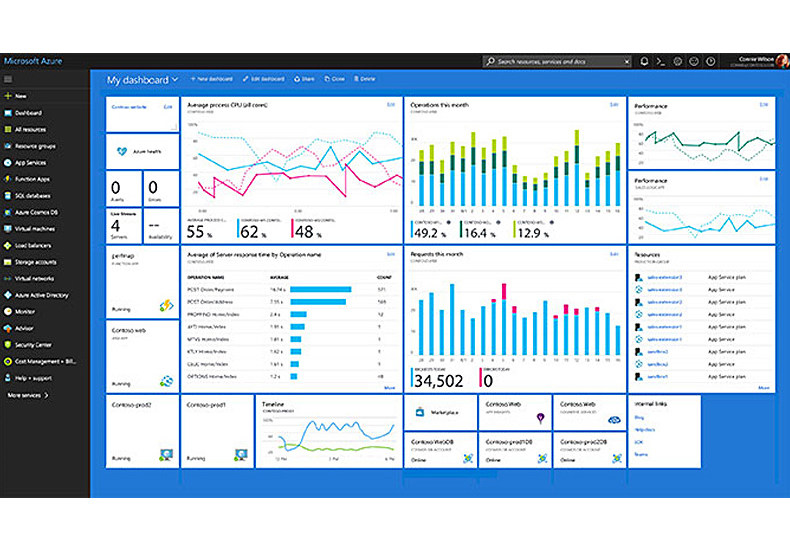Open the Azure health tile
Screen dimensions: 790x534
[x=143, y=151]
